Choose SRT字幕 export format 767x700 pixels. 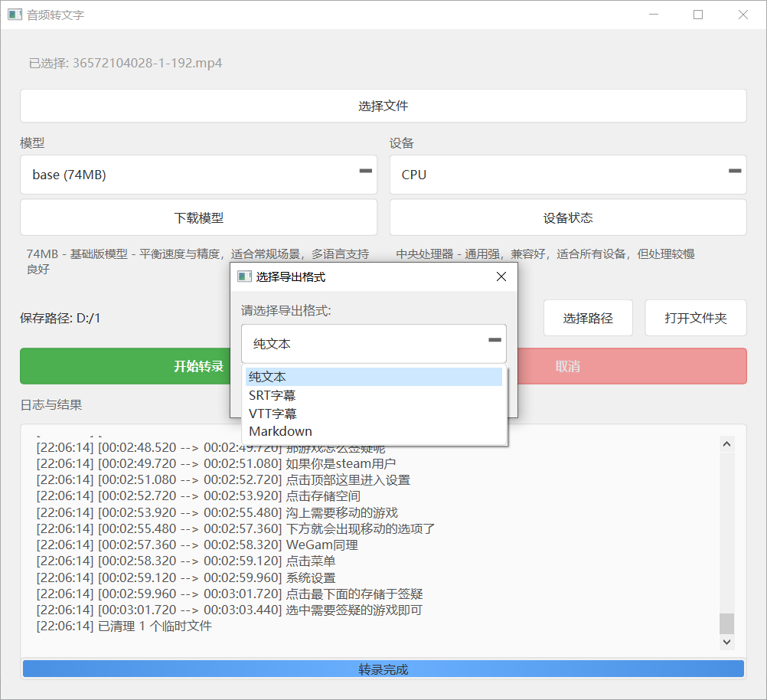tap(374, 395)
